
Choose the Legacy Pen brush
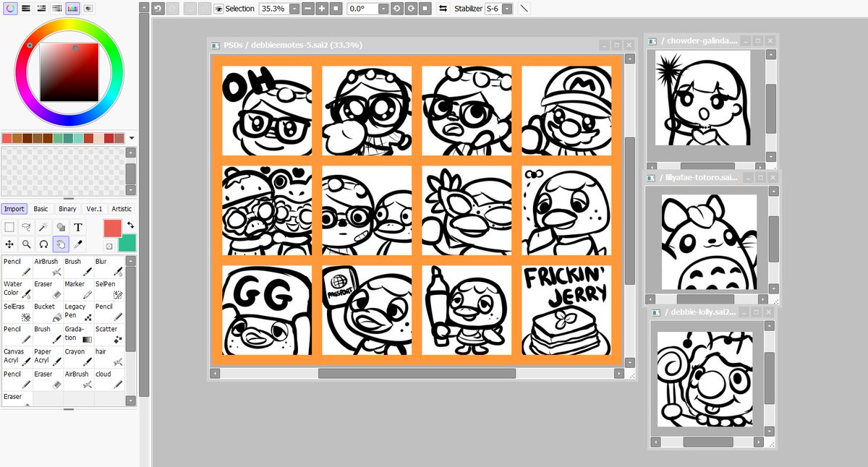pos(79,312)
